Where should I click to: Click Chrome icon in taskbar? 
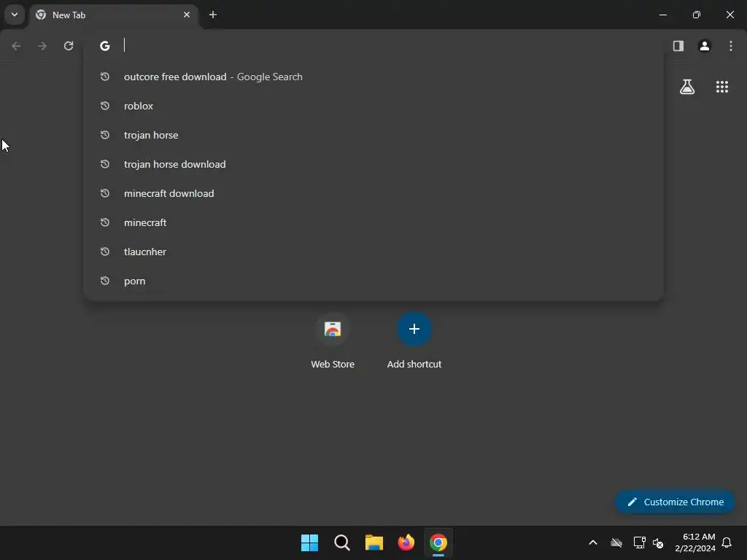pyautogui.click(x=438, y=542)
